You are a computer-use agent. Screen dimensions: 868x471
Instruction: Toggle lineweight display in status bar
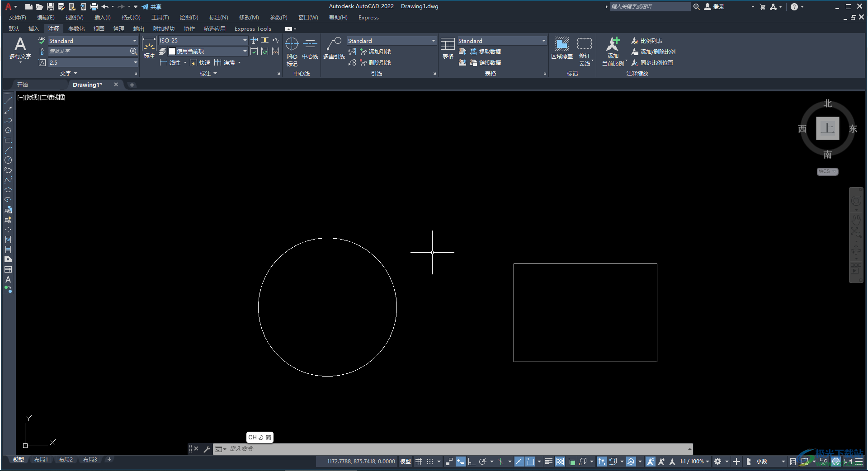point(549,462)
